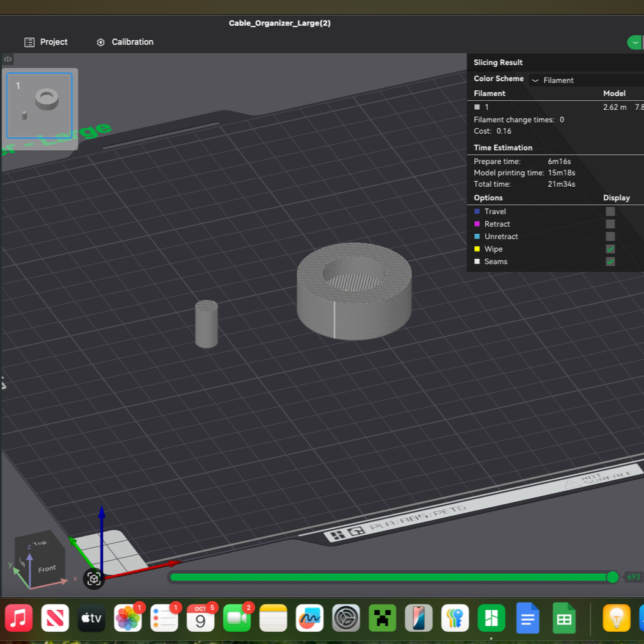Click the Front face of the orientation cube
Screen dimensions: 644x644
47,568
